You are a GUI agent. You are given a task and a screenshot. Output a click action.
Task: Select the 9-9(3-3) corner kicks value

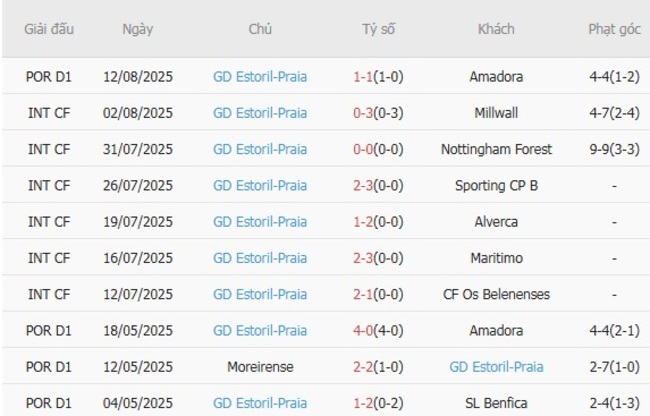pyautogui.click(x=614, y=149)
